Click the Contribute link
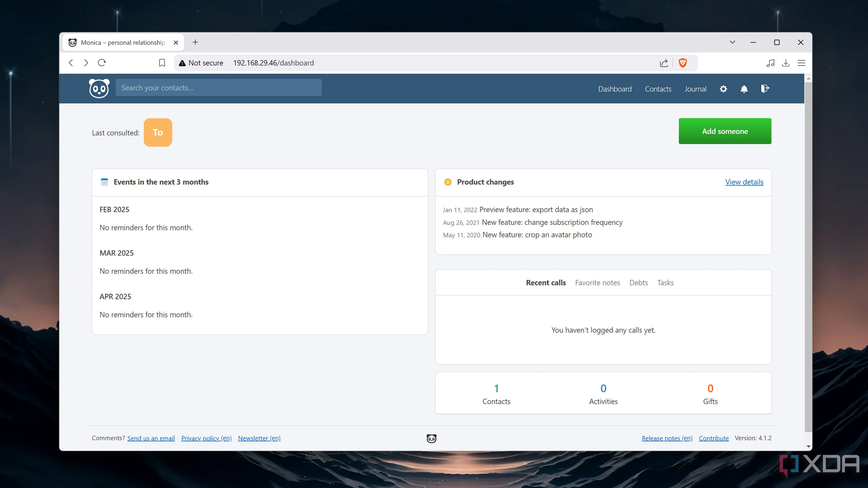This screenshot has width=868, height=488. (x=714, y=438)
